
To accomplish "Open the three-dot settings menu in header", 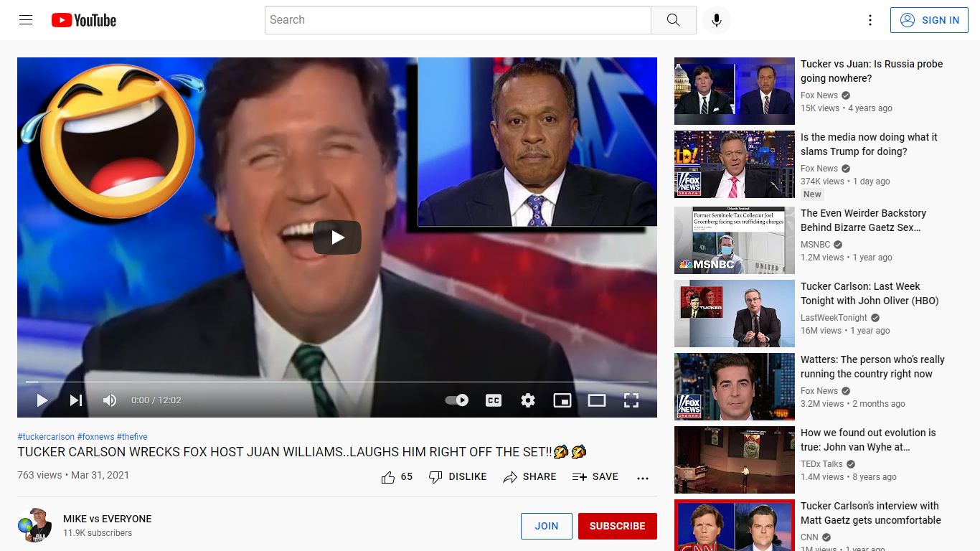I will [x=870, y=20].
